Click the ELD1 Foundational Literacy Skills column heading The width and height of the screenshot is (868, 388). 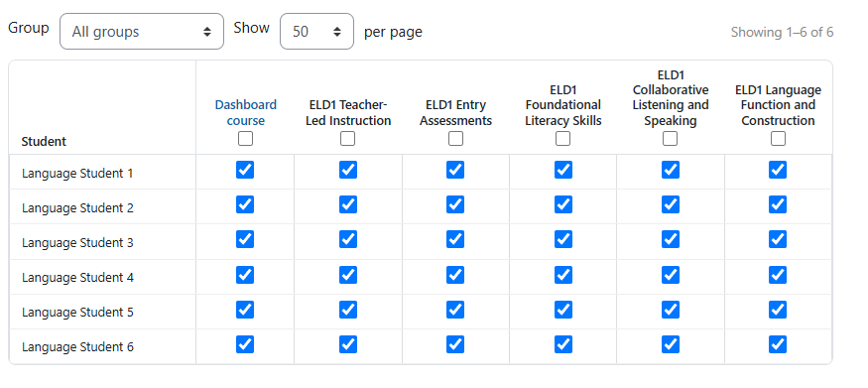point(563,104)
